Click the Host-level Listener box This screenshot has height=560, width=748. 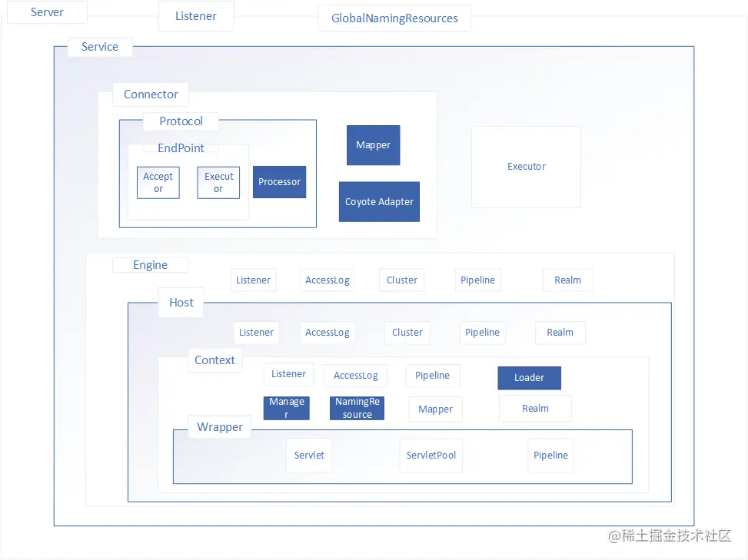[x=256, y=333]
